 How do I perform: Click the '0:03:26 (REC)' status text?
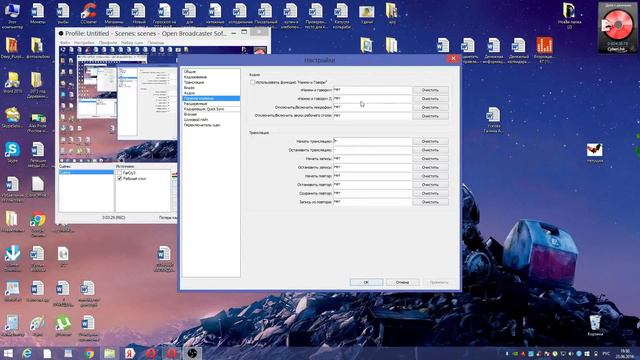(x=113, y=218)
